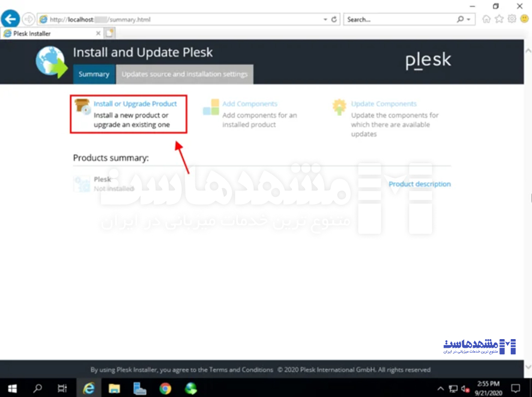This screenshot has width=532, height=397.
Task: Close the Plesk Installer tab
Action: tap(98, 33)
